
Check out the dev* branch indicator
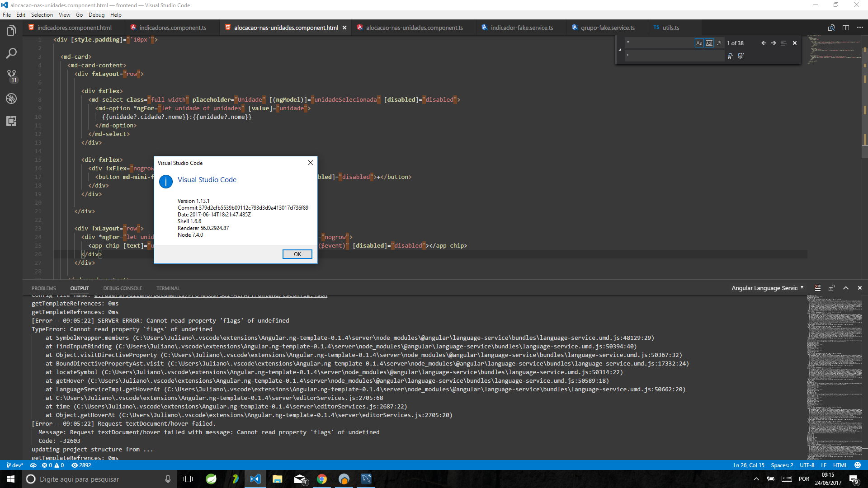pyautogui.click(x=14, y=465)
